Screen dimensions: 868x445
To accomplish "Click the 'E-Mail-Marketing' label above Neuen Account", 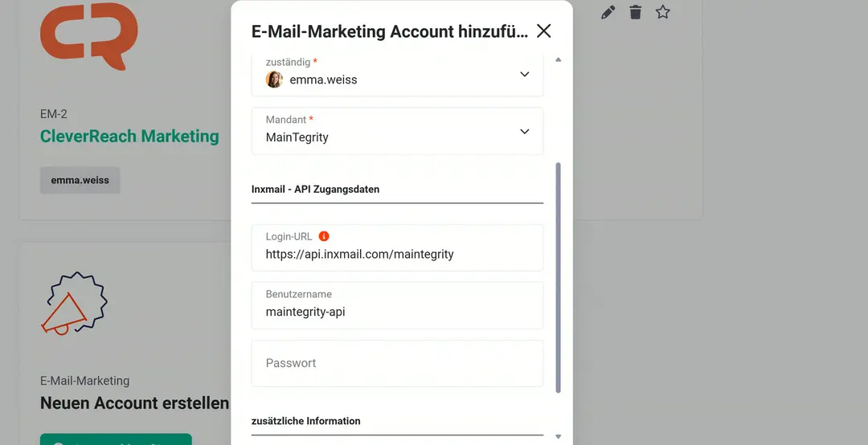I will click(84, 381).
